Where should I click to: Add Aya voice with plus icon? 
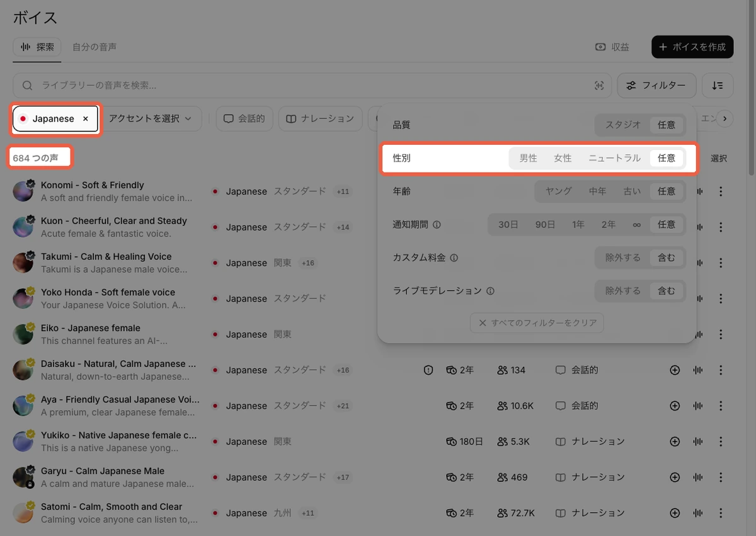675,406
